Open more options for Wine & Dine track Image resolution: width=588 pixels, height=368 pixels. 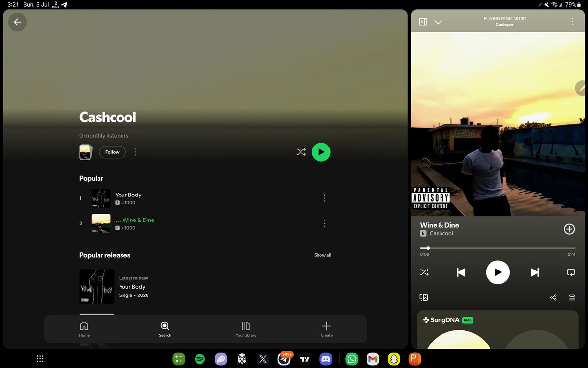click(x=324, y=223)
